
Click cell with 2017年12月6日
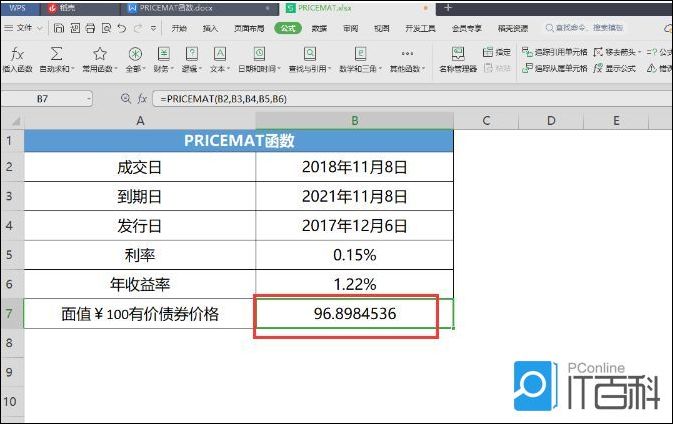click(355, 226)
